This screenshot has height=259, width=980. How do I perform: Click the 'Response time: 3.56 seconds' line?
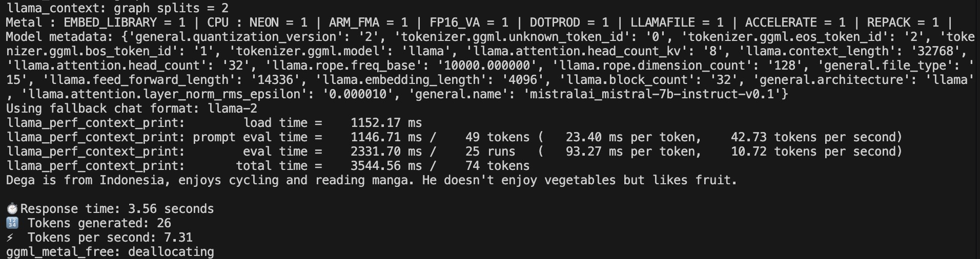[x=110, y=209]
